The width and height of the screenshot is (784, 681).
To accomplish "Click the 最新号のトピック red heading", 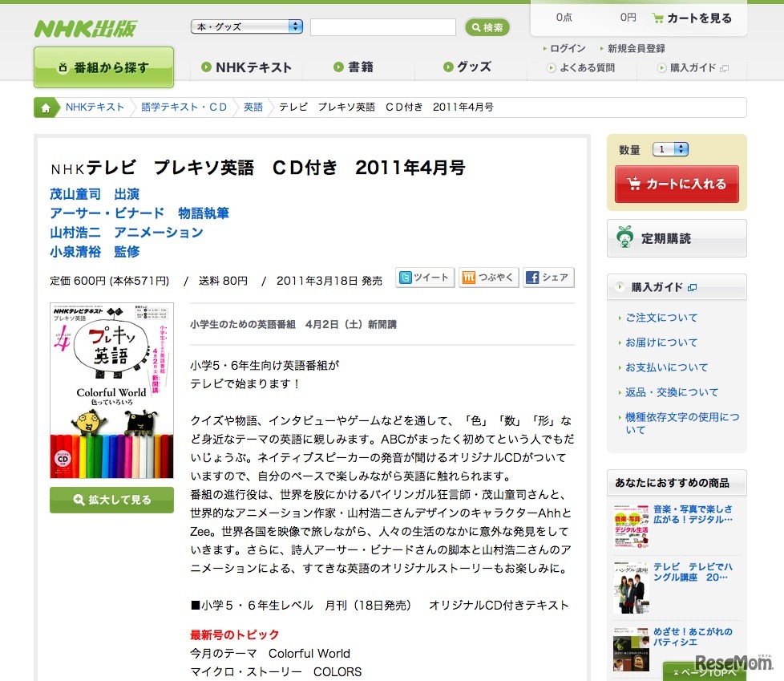I will [235, 634].
